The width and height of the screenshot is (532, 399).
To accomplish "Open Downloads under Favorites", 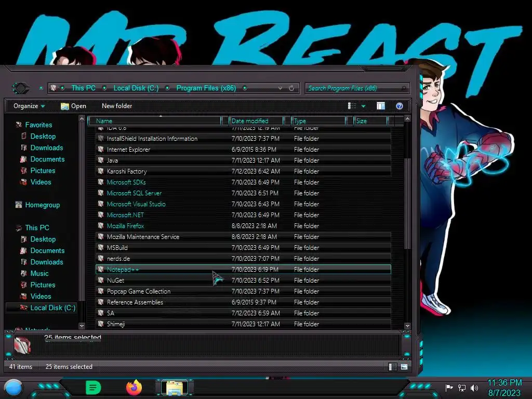I will 46,148.
